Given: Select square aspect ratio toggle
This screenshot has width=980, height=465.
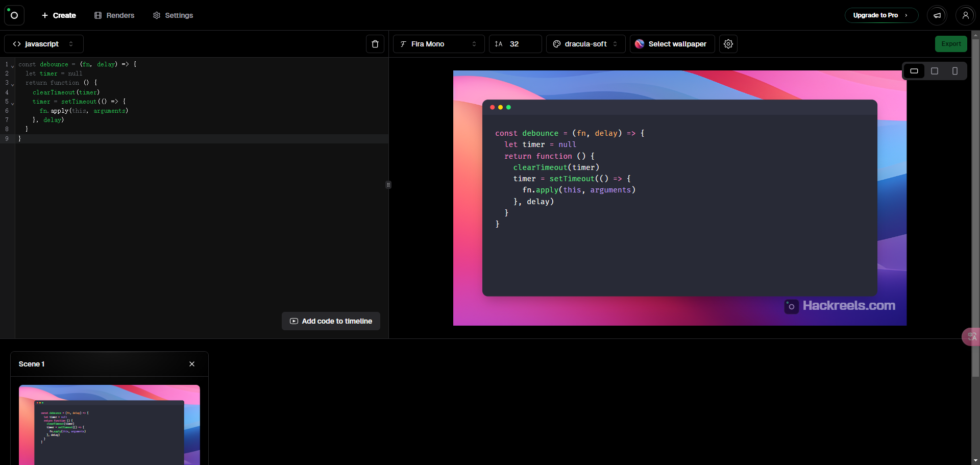Looking at the screenshot, I should coord(935,71).
